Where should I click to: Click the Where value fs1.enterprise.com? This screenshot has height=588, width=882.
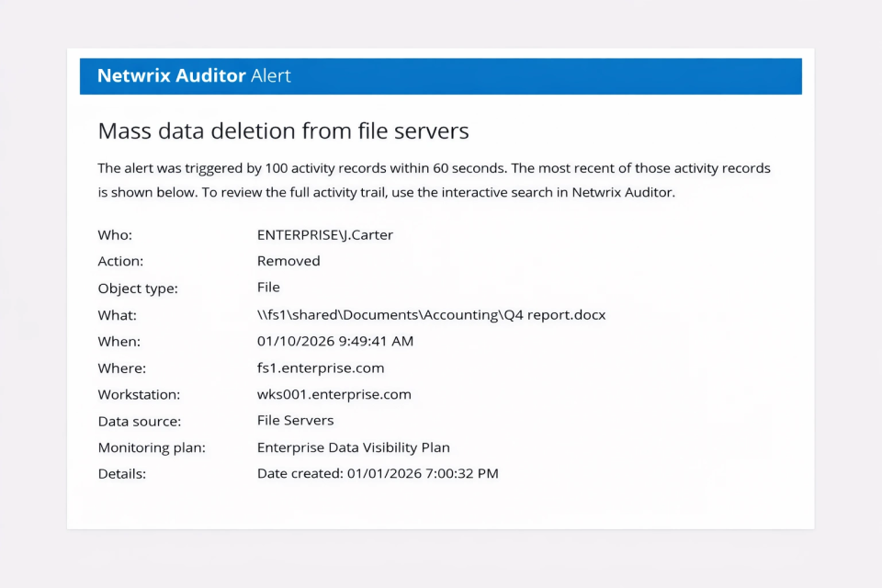(x=321, y=368)
